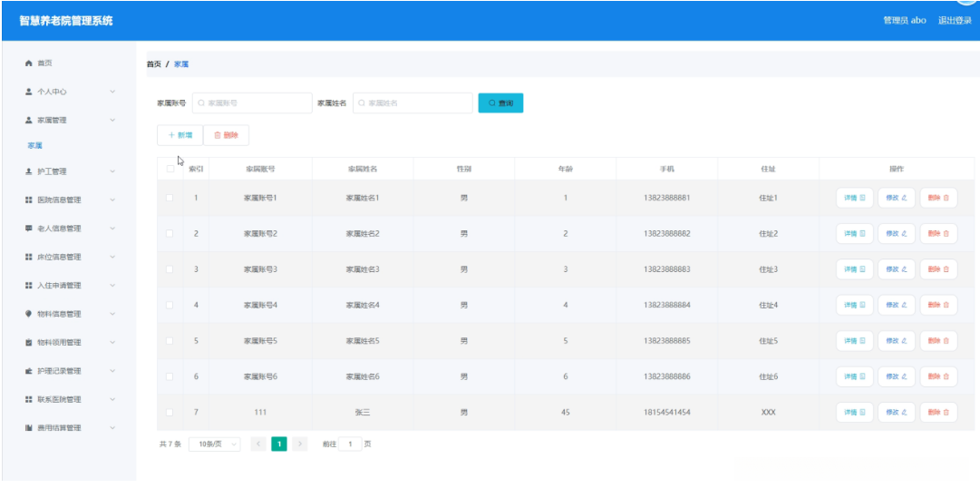The image size is (980, 488).
Task: Expand the 床位信息管理 menu chevron
Action: (x=112, y=257)
